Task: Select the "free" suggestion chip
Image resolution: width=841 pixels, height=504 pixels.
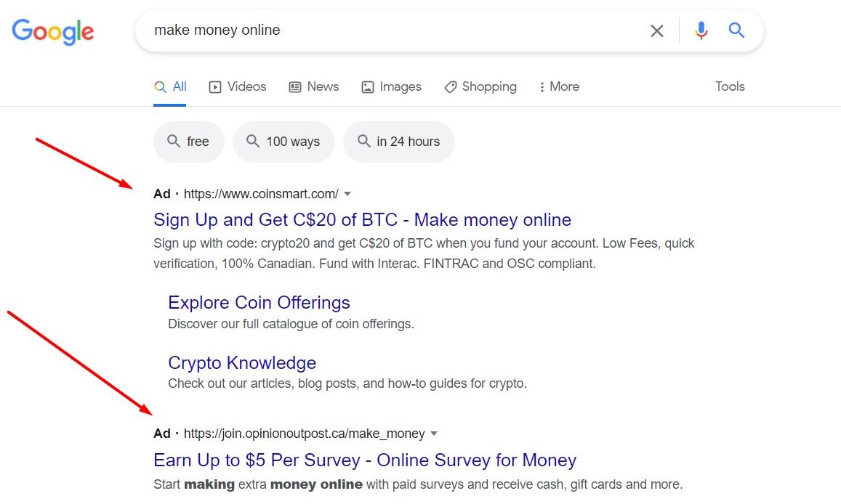Action: tap(189, 142)
